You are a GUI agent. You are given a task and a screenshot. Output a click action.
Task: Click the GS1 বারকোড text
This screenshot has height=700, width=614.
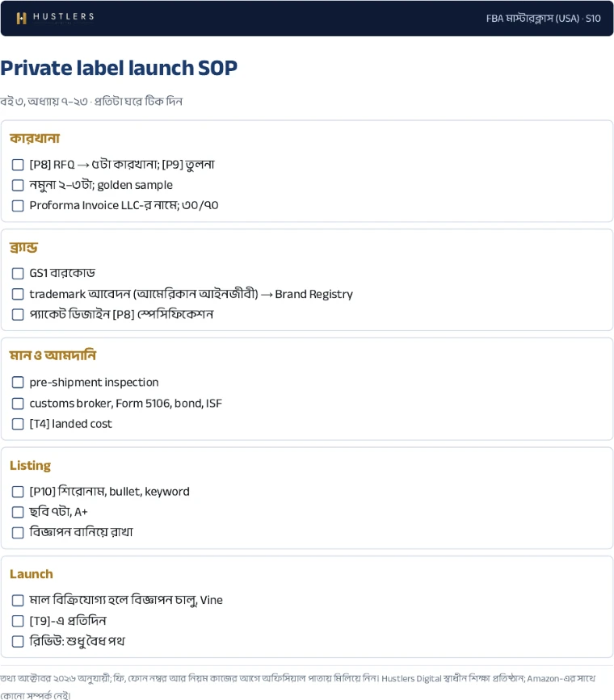62,273
